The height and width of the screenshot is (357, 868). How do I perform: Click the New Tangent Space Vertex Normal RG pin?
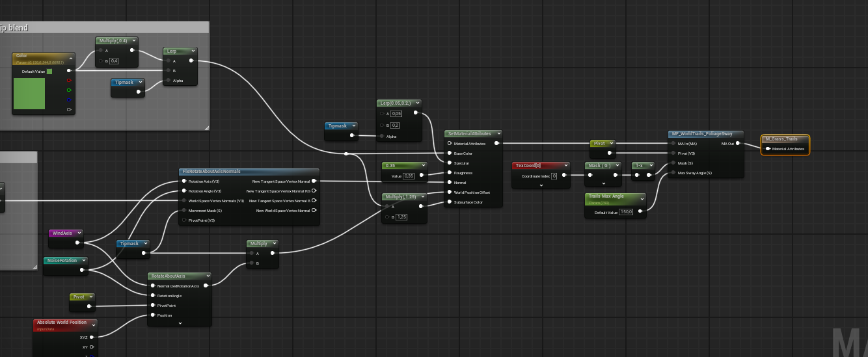pyautogui.click(x=314, y=191)
